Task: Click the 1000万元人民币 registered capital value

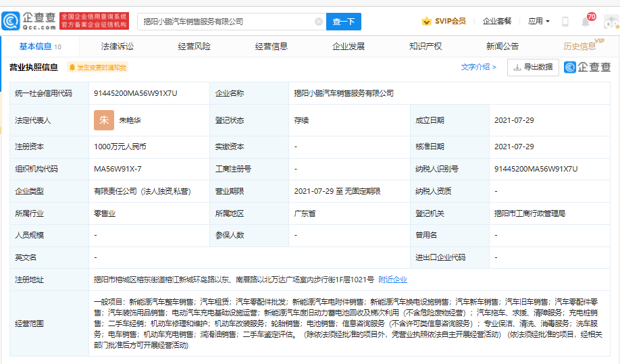Action: point(120,147)
